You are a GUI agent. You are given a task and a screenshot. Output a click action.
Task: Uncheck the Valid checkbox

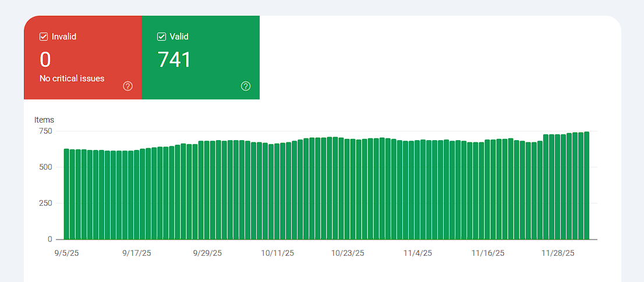tap(161, 37)
